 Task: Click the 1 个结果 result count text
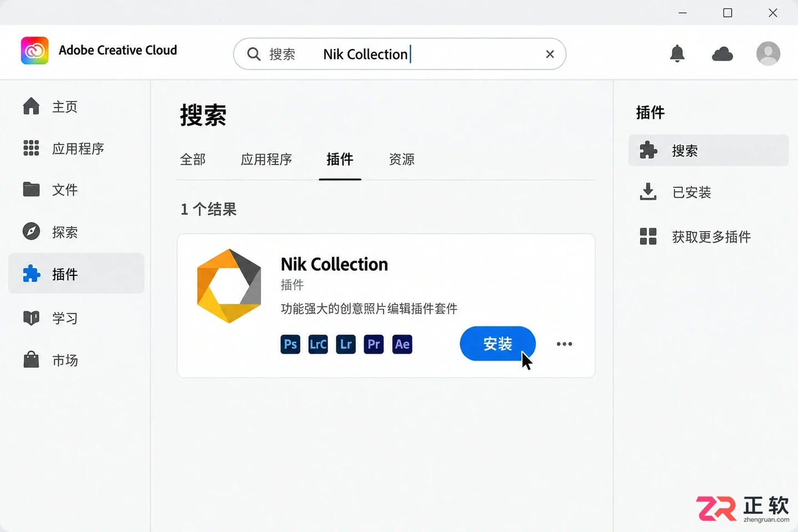coord(208,209)
